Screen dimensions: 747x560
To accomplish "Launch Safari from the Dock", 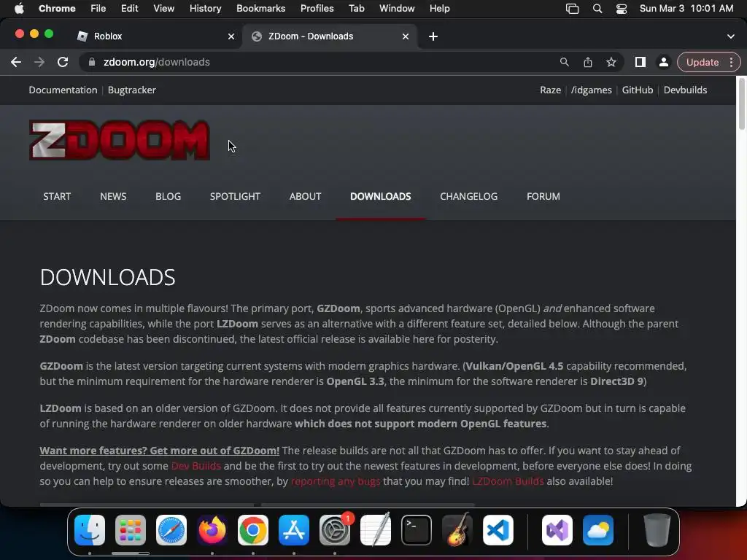I will click(171, 530).
